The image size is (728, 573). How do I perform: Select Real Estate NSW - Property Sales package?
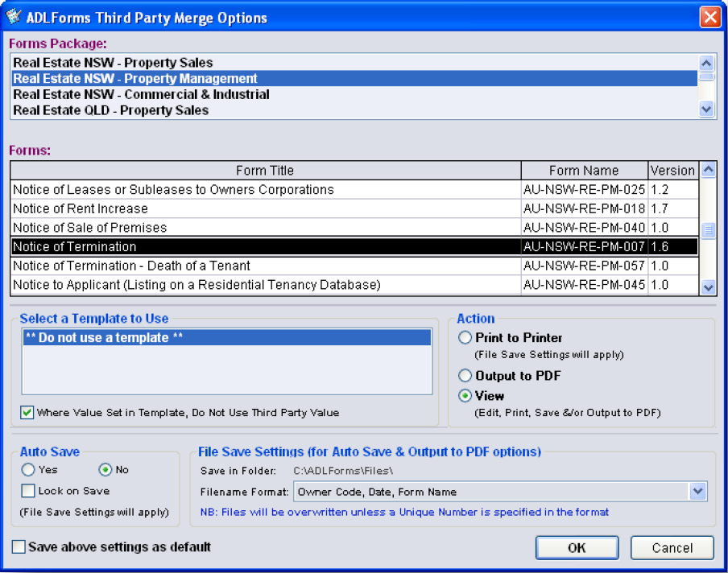coord(354,63)
